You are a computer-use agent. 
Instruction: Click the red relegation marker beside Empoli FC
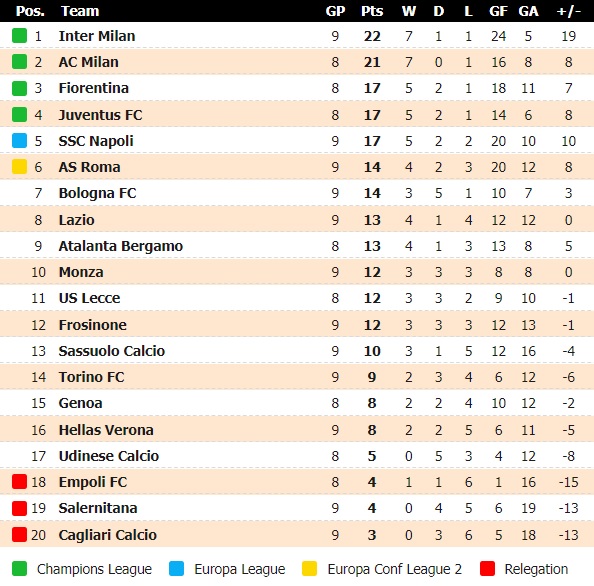coord(19,482)
